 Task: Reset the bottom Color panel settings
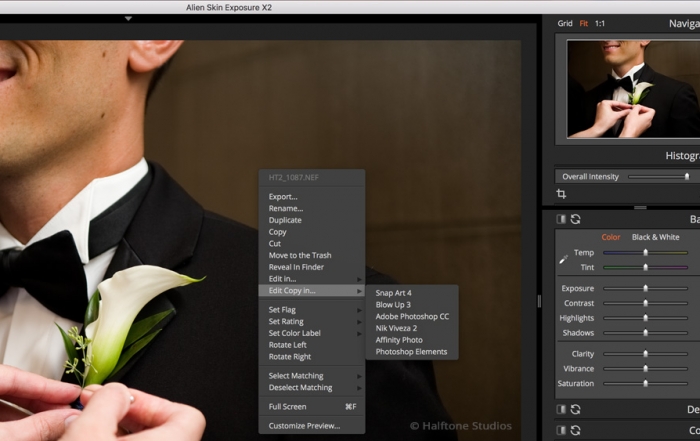[x=575, y=430]
